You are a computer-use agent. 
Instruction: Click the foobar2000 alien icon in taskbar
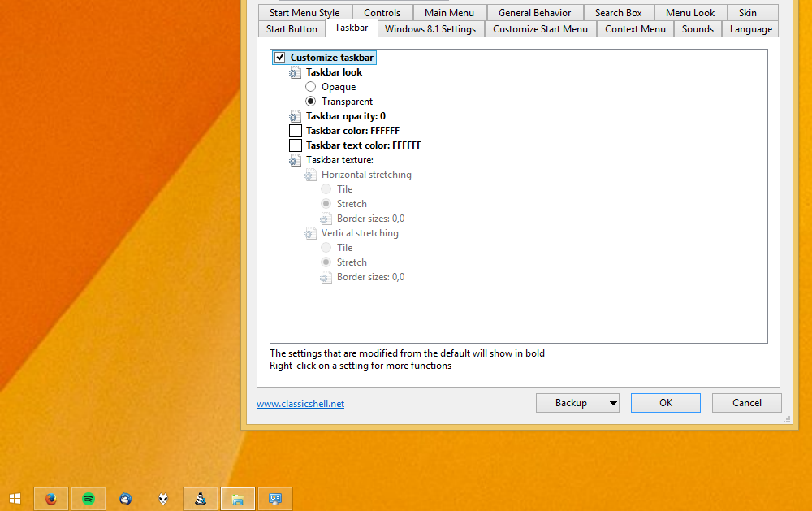click(163, 499)
